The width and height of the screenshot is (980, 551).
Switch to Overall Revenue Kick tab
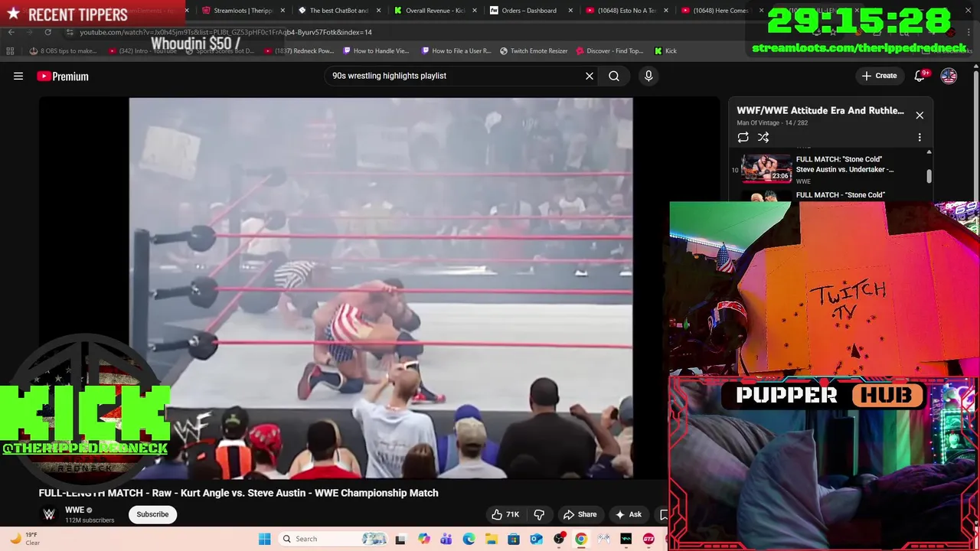(x=435, y=11)
